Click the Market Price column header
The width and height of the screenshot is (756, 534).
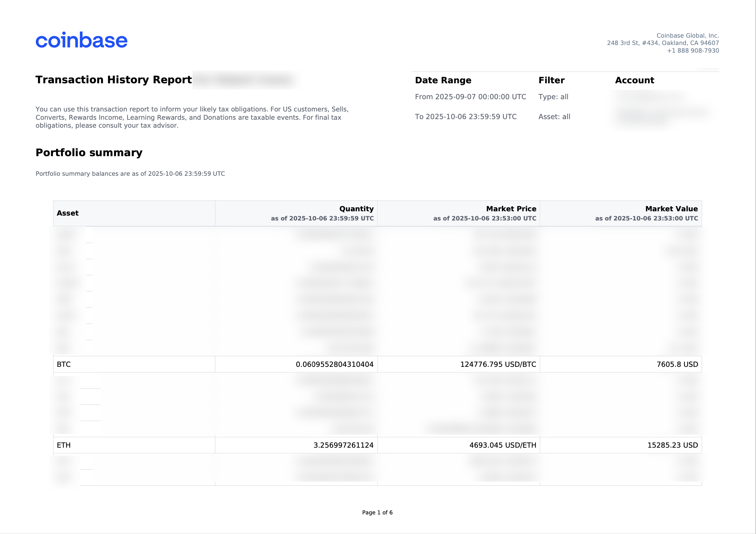511,209
